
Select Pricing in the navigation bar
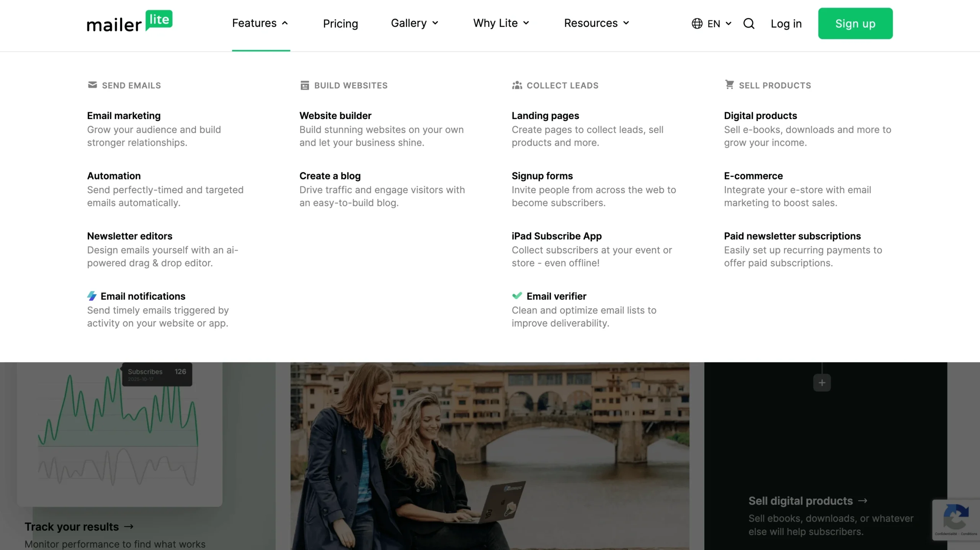[340, 23]
